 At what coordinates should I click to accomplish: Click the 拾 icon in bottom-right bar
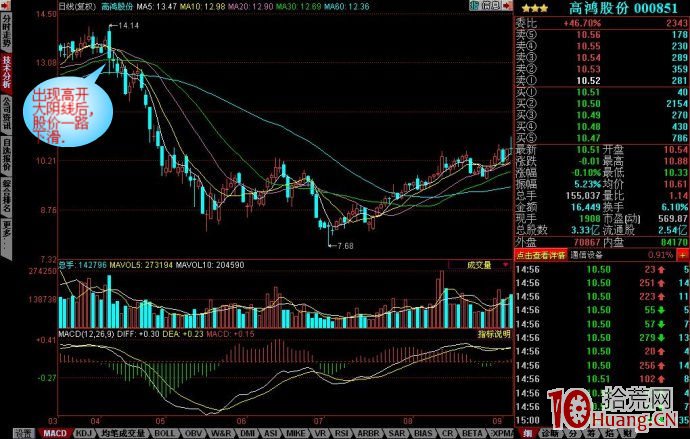[x=609, y=434]
